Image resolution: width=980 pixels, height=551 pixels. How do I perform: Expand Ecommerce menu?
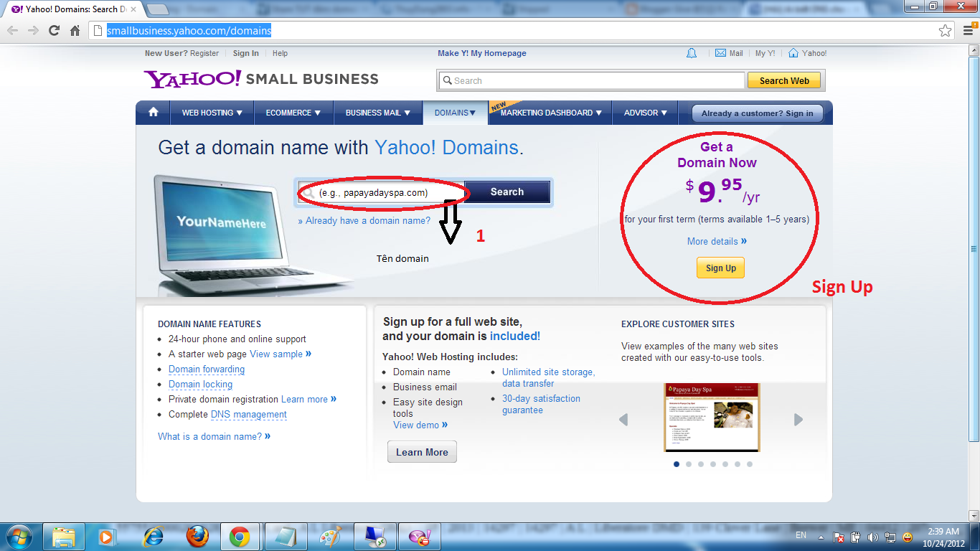click(x=293, y=113)
